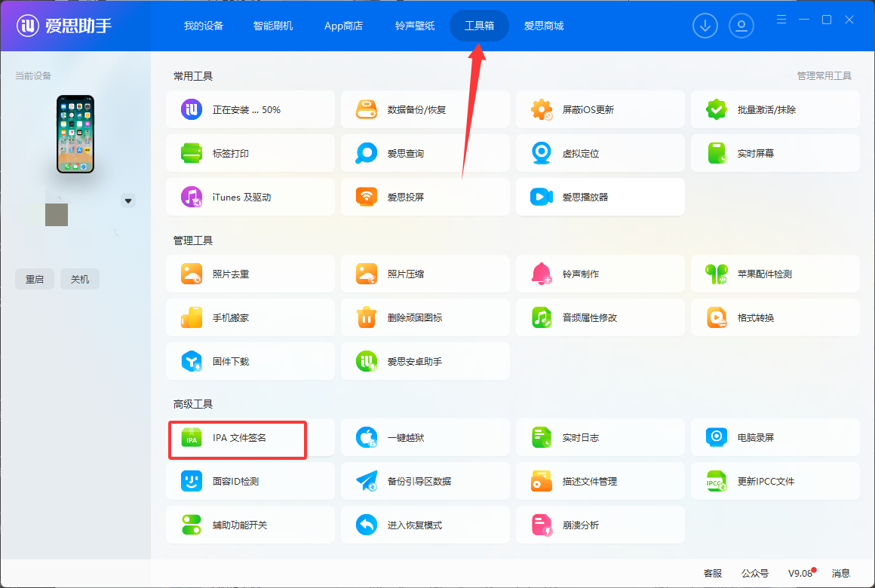This screenshot has height=588, width=875.
Task: Expand the device selector dropdown arrow
Action: [128, 201]
